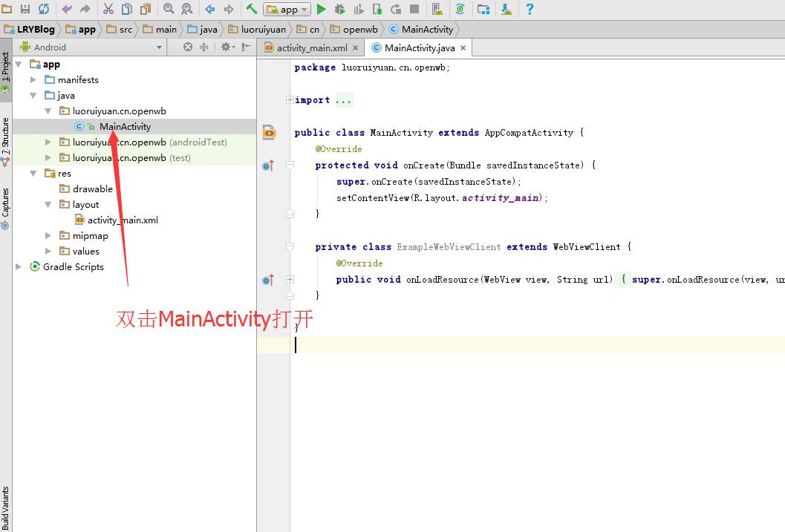The width and height of the screenshot is (785, 532).
Task: Collapse the java folder
Action: tap(33, 96)
